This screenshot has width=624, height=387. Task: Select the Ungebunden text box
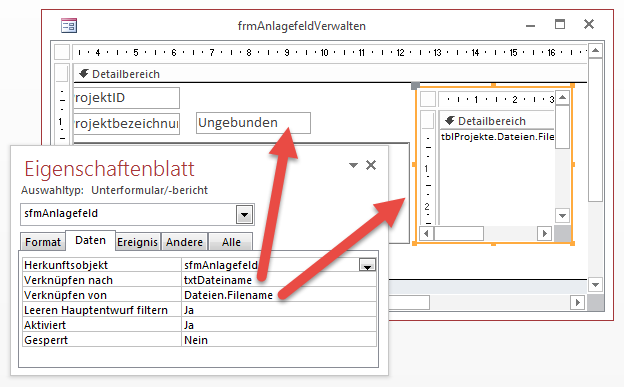pos(253,123)
